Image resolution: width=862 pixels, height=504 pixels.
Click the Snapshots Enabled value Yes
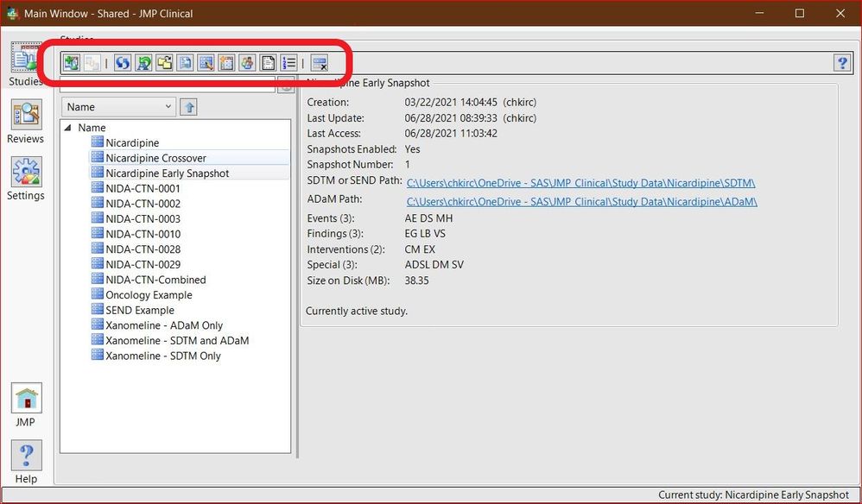[412, 149]
